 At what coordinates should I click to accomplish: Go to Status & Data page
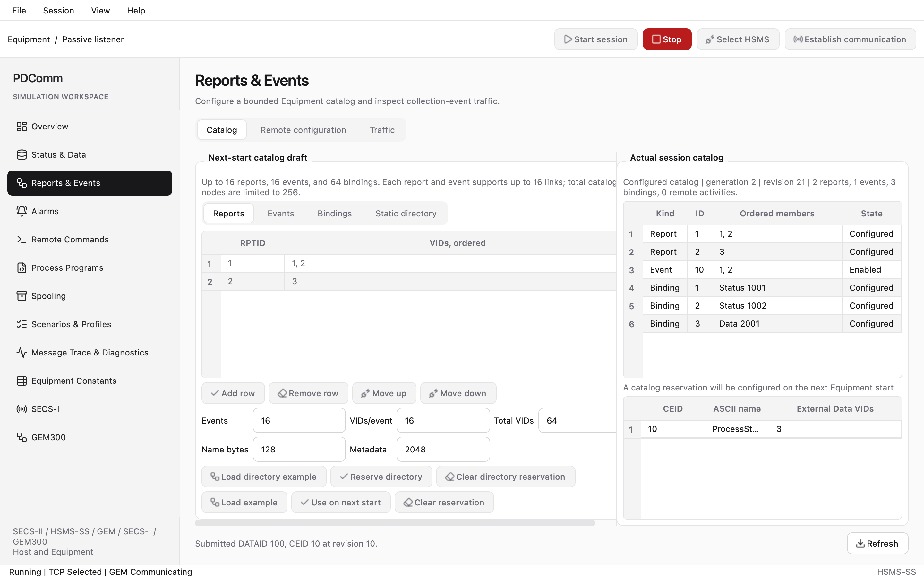90,155
